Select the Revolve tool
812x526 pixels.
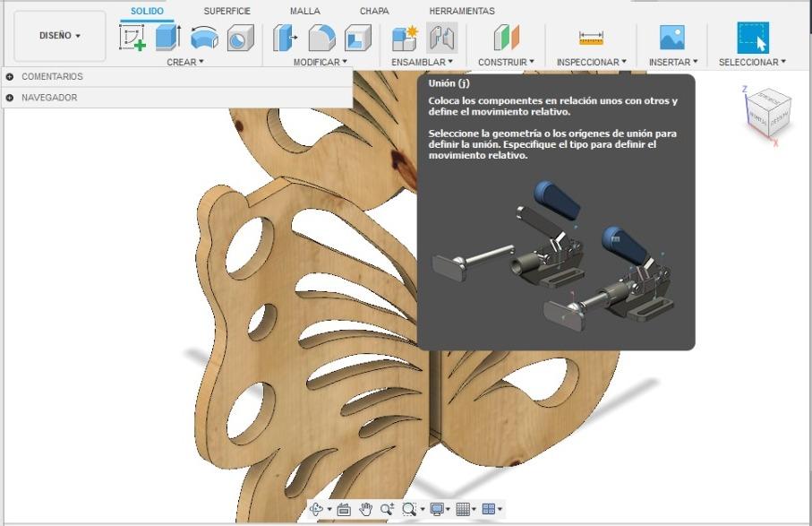[x=204, y=38]
